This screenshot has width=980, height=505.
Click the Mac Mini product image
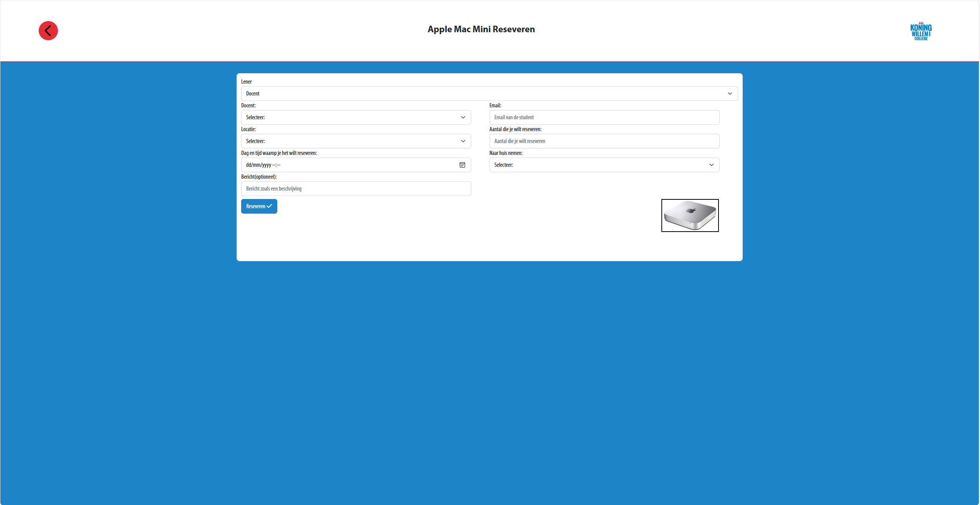[x=690, y=215]
